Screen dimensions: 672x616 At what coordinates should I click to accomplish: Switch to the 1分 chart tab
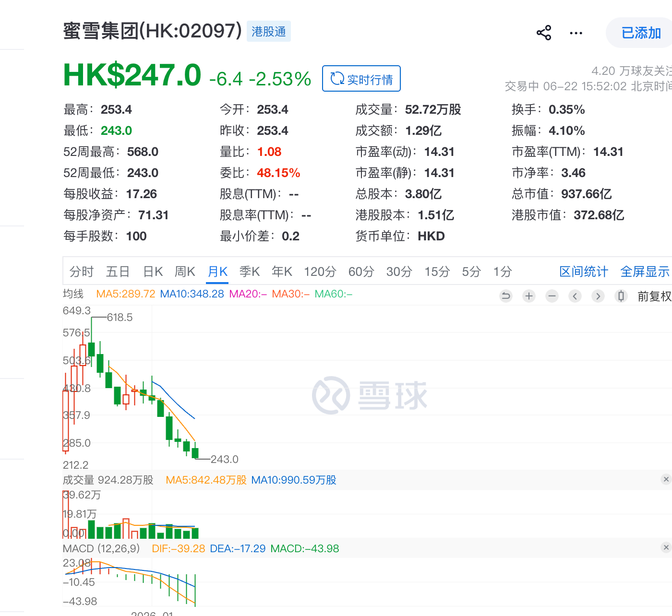503,272
